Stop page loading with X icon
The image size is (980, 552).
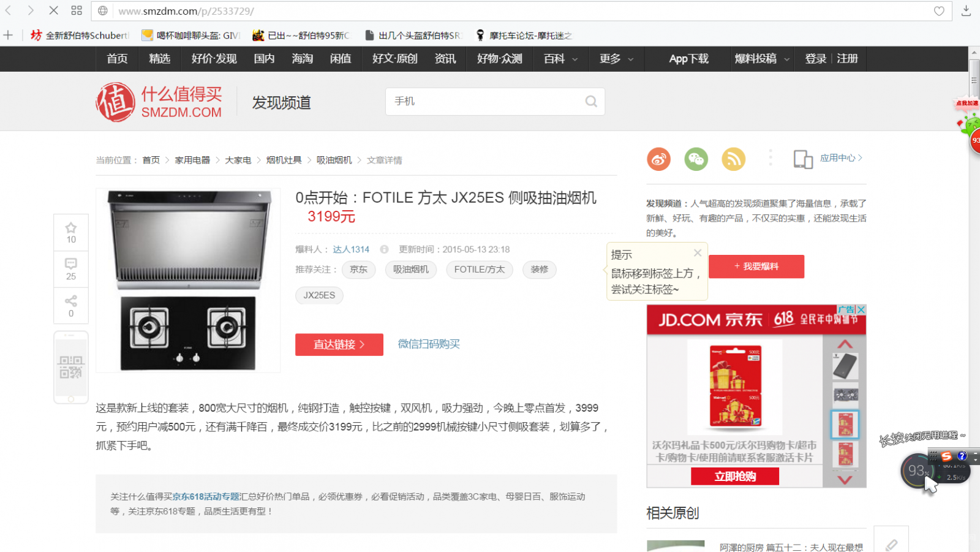pyautogui.click(x=53, y=11)
